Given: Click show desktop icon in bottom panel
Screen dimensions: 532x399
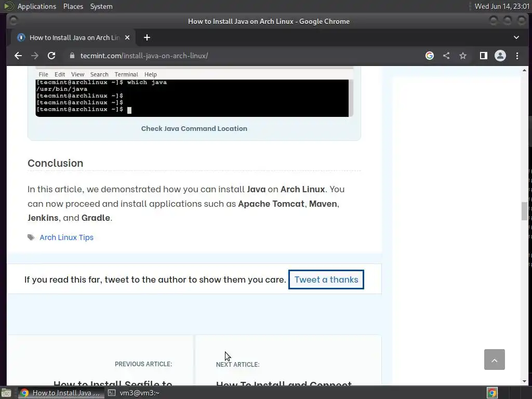Looking at the screenshot, I should 6,393.
